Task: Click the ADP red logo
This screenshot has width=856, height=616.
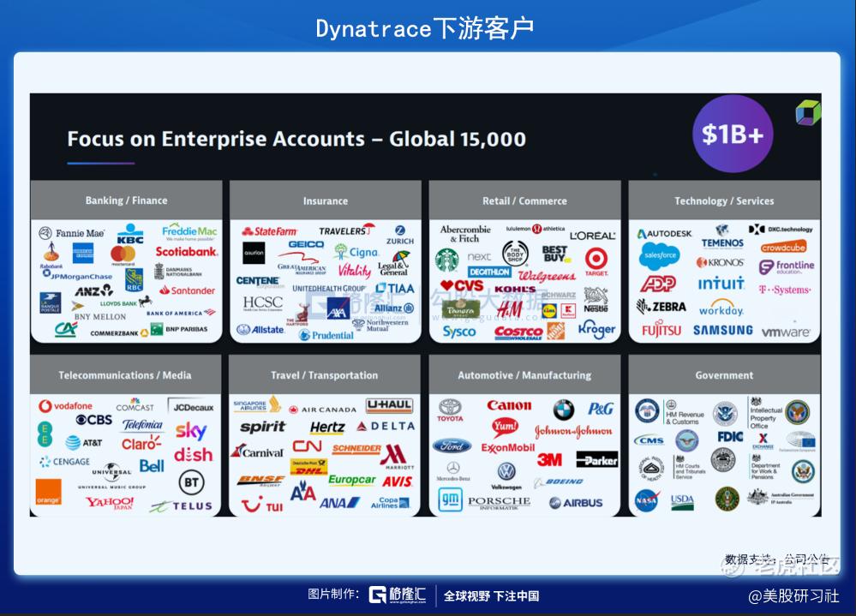Action: [x=658, y=284]
